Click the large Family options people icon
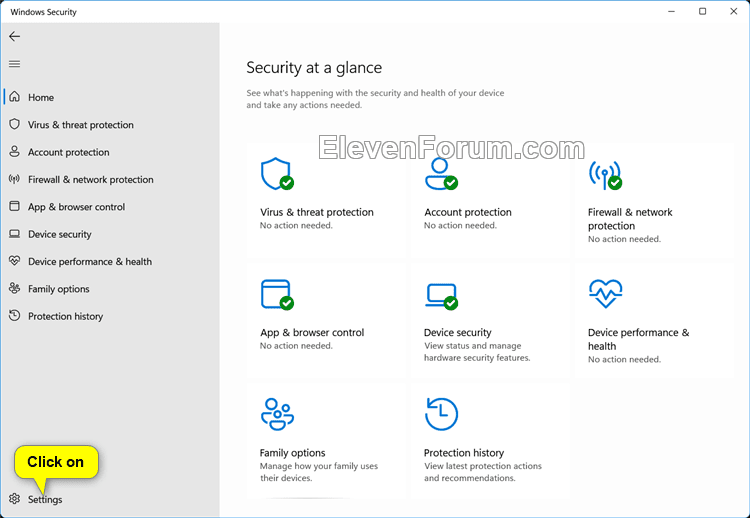The width and height of the screenshot is (750, 518). (x=277, y=414)
